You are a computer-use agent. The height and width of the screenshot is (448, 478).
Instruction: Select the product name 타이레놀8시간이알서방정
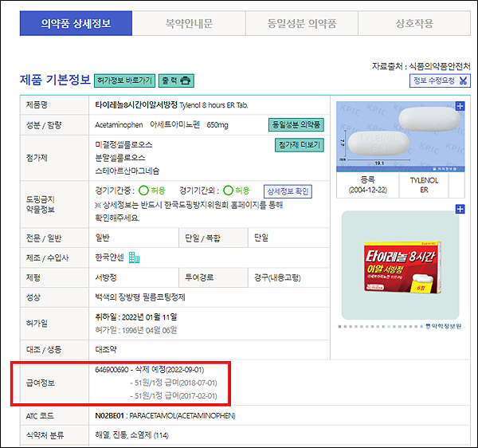[136, 105]
